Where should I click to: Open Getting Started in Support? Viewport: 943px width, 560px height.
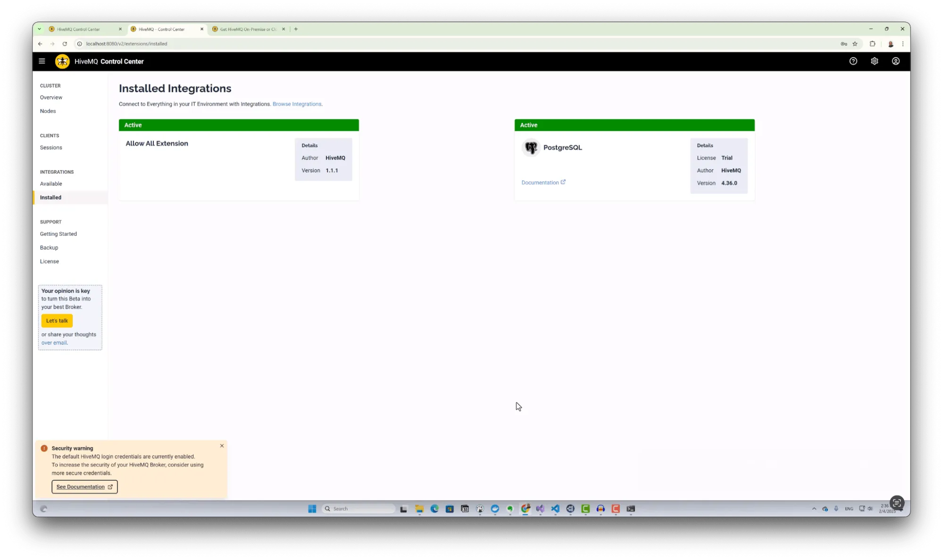coord(58,234)
